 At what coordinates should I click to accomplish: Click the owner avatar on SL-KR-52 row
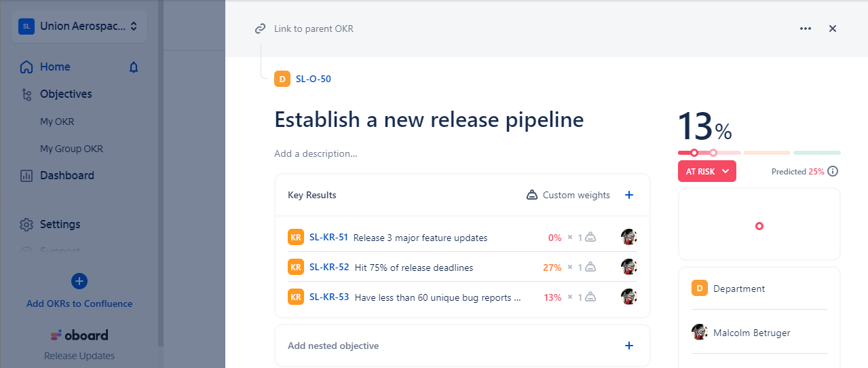click(x=628, y=267)
